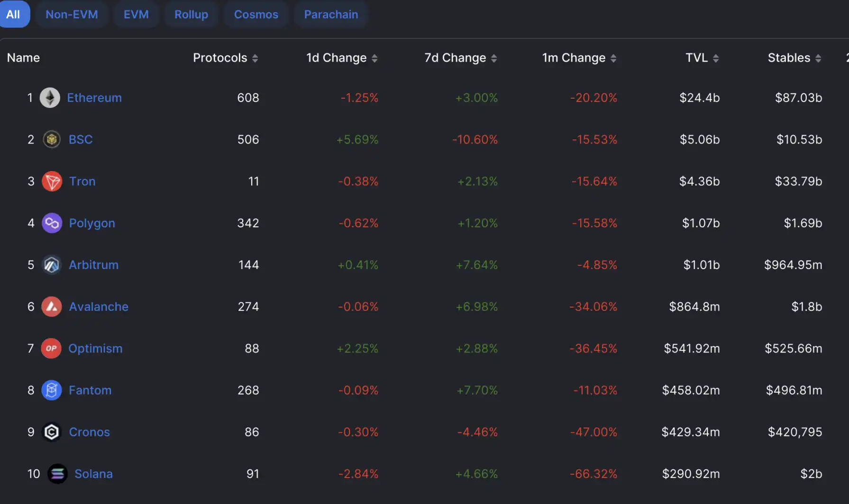Click the Cronos chain logo icon
The width and height of the screenshot is (849, 504).
(52, 432)
